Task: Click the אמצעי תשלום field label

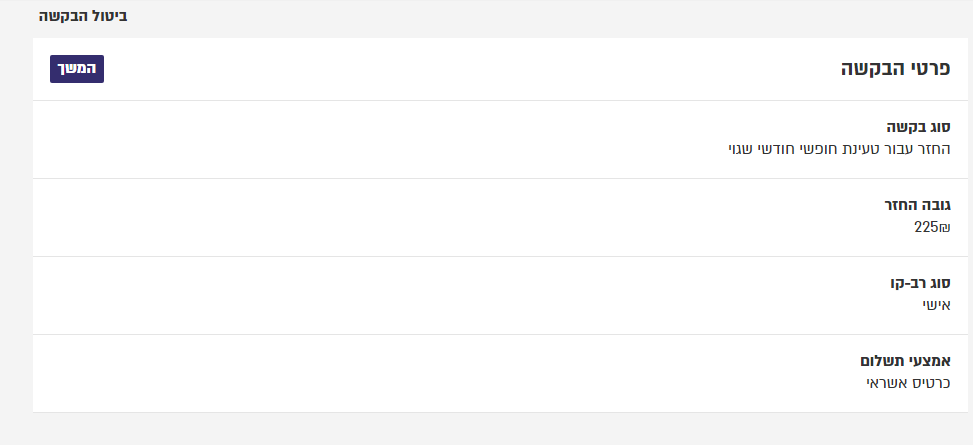Action: pos(905,361)
